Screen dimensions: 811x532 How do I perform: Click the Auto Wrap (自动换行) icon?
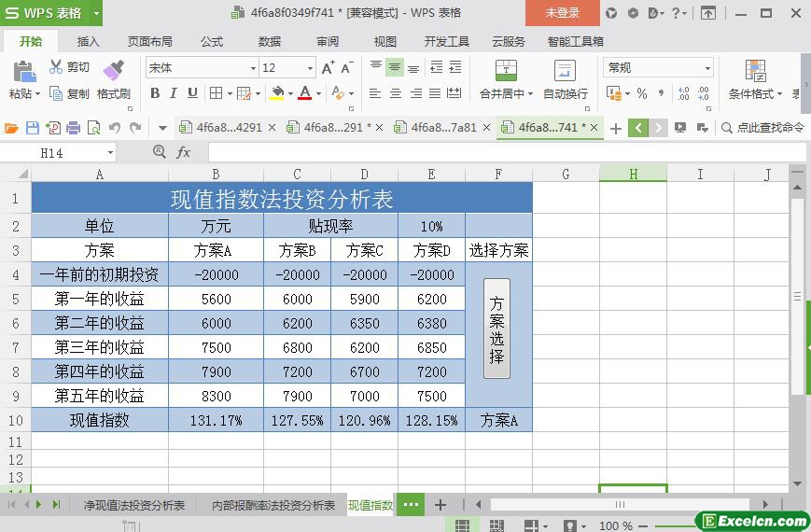(x=565, y=70)
